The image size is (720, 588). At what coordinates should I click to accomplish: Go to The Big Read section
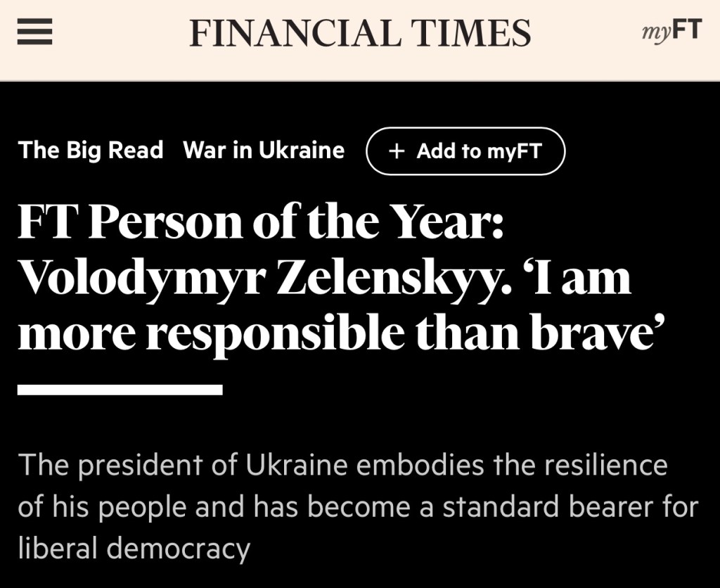(91, 150)
